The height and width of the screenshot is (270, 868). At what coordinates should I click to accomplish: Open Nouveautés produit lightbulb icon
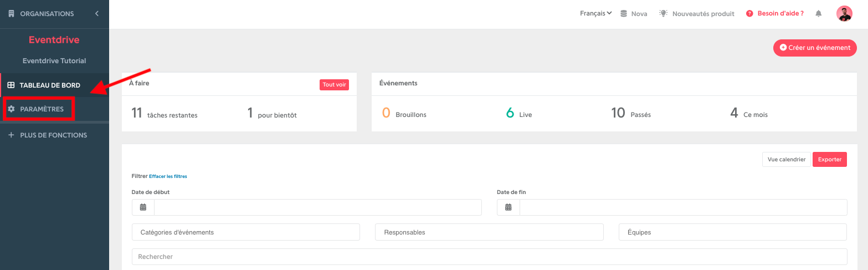[663, 13]
